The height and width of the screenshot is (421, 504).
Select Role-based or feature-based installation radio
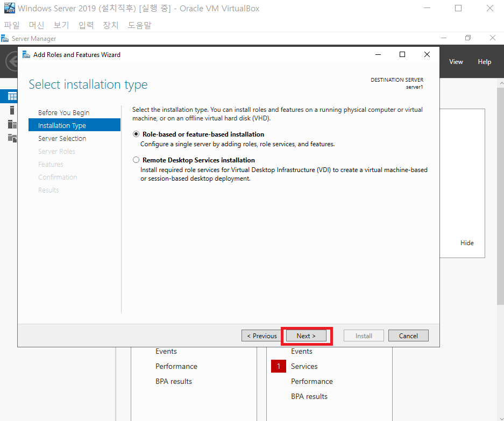tap(136, 134)
